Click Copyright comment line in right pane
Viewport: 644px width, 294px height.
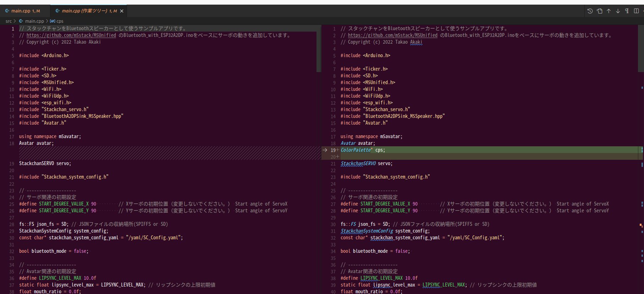pos(381,42)
